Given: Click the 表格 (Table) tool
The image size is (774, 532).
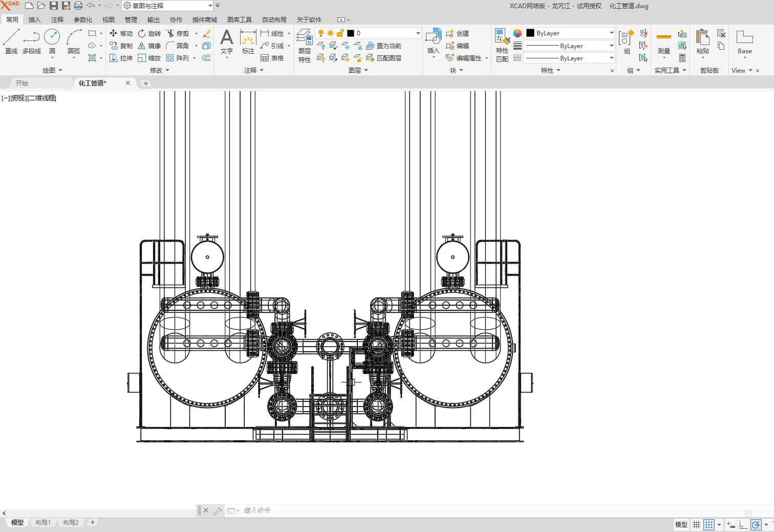Looking at the screenshot, I should pyautogui.click(x=272, y=58).
